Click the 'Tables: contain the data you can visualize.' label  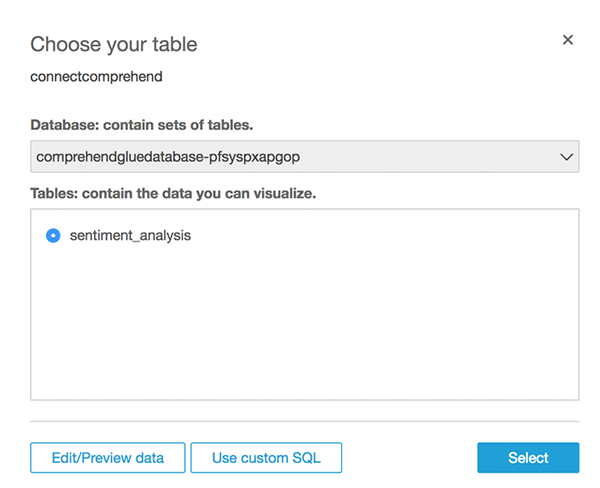[173, 193]
